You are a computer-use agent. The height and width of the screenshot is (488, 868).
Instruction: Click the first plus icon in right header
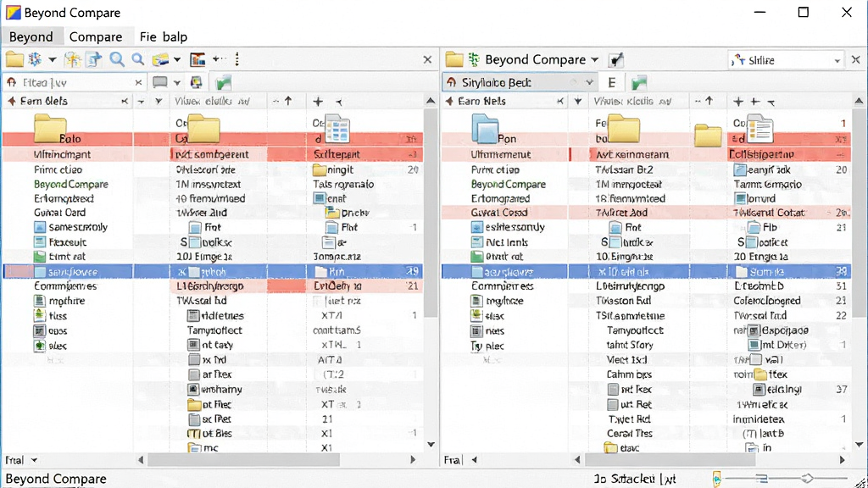click(738, 102)
